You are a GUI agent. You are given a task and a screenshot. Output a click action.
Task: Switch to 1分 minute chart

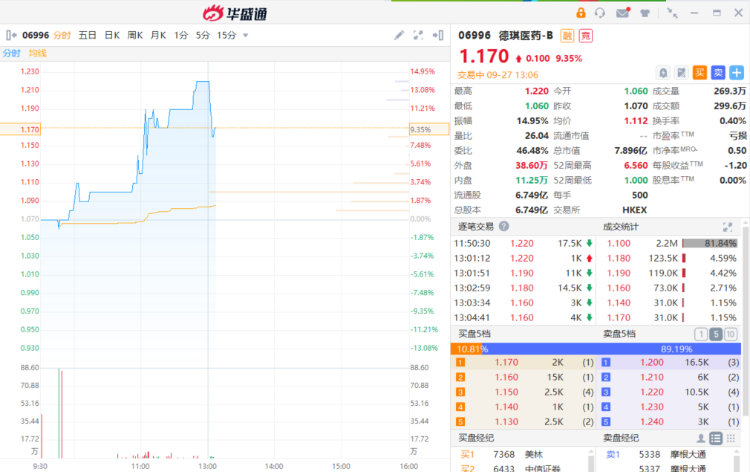(181, 35)
